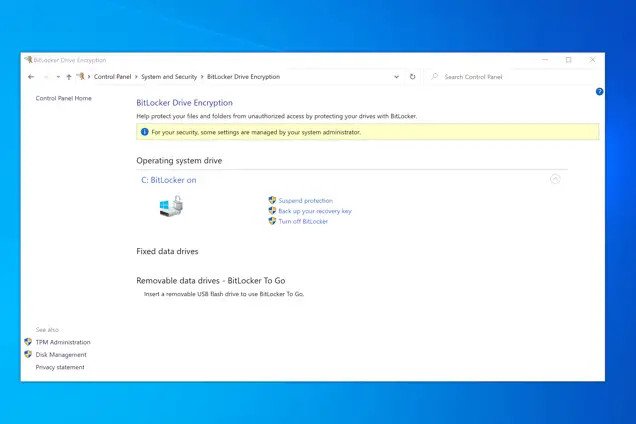Minimize the BitLocker Drive Encryption window

click(x=545, y=60)
